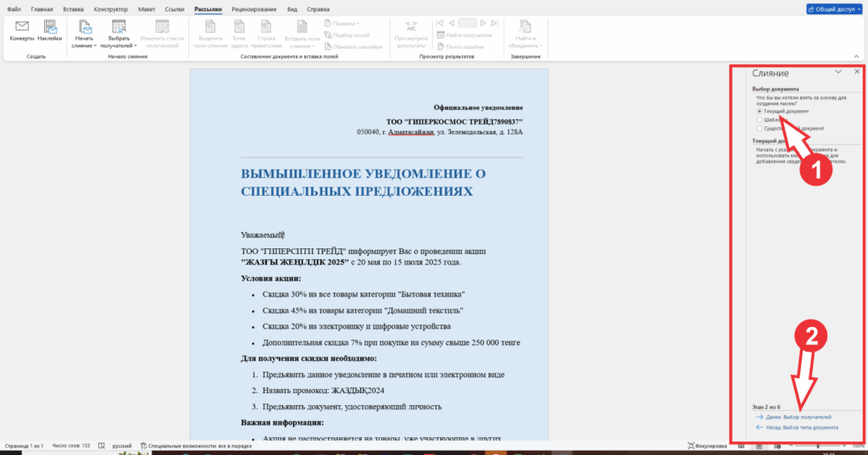The height and width of the screenshot is (455, 868).
Task: Click Подбор полей in ribbon
Action: coord(347,35)
